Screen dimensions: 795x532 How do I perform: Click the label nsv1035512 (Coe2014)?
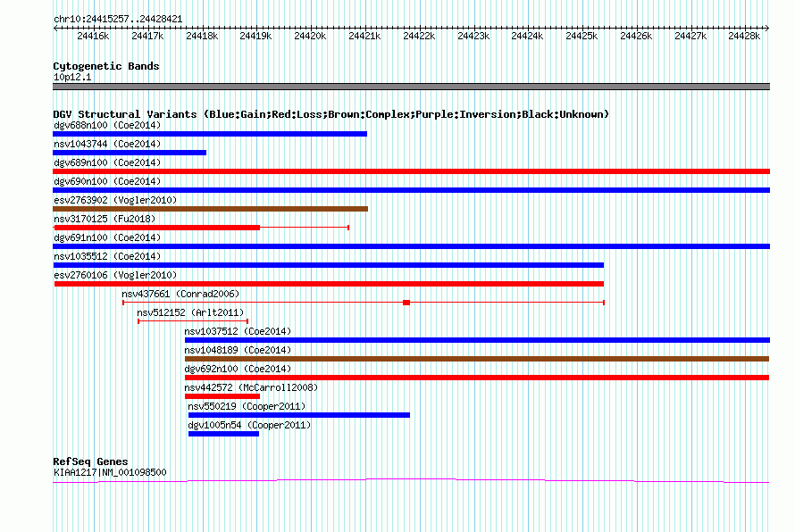pos(107,256)
